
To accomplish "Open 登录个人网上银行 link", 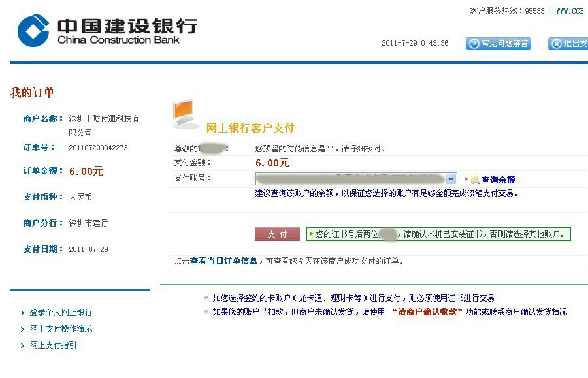I will coord(61,313).
